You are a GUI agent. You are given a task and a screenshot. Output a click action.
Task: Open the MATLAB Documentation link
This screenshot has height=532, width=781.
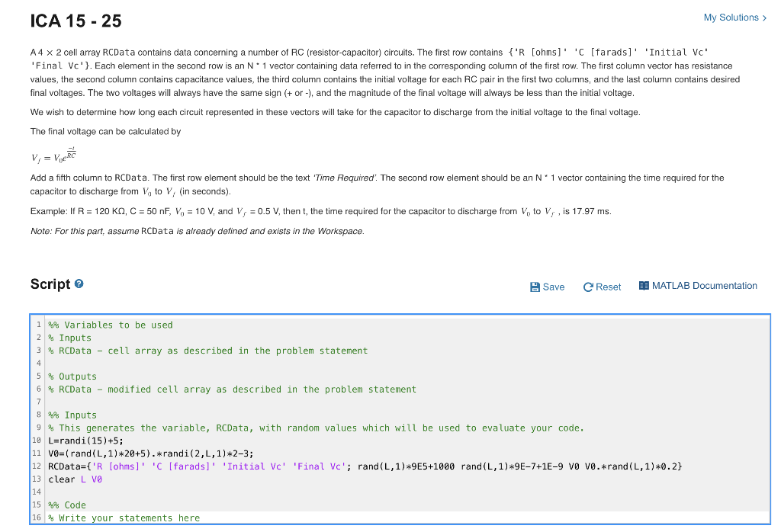(704, 286)
